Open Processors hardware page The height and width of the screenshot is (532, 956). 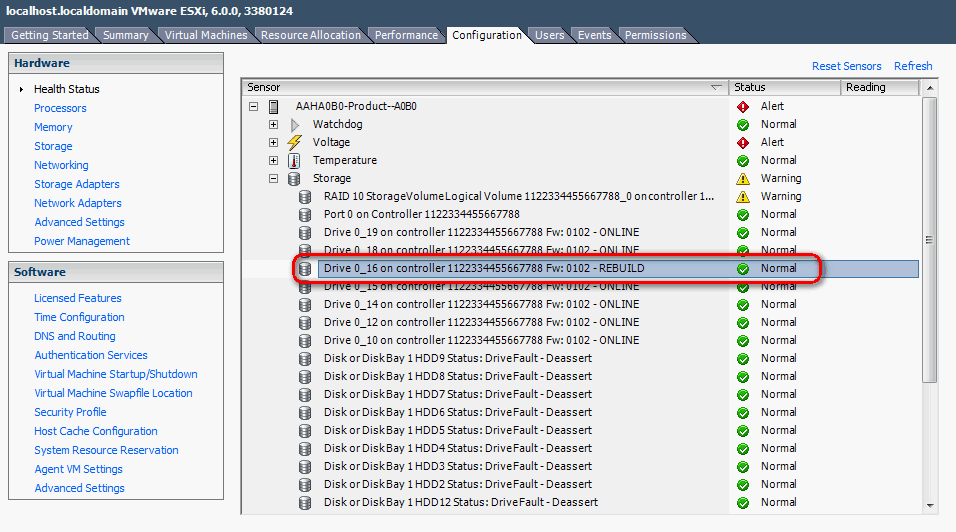click(x=60, y=108)
